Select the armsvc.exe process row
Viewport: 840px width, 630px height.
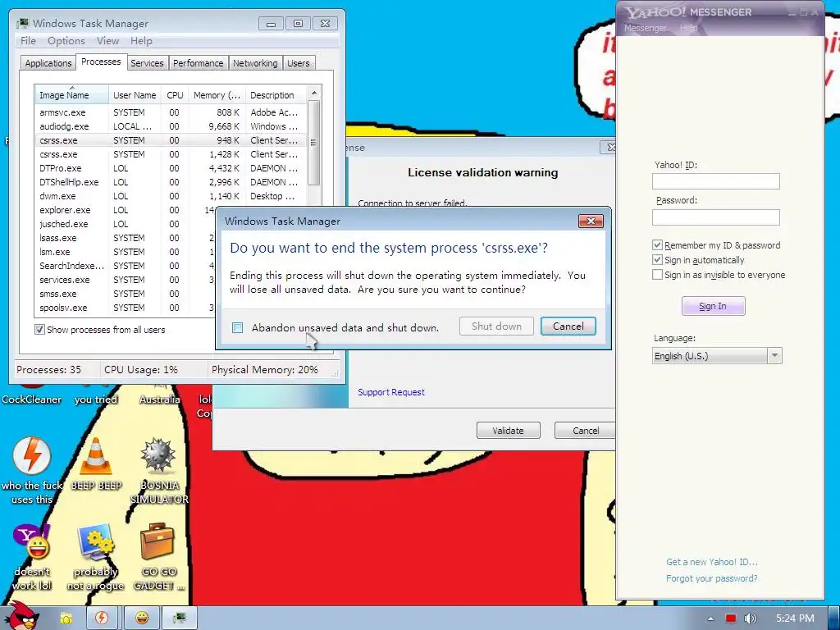click(x=171, y=112)
